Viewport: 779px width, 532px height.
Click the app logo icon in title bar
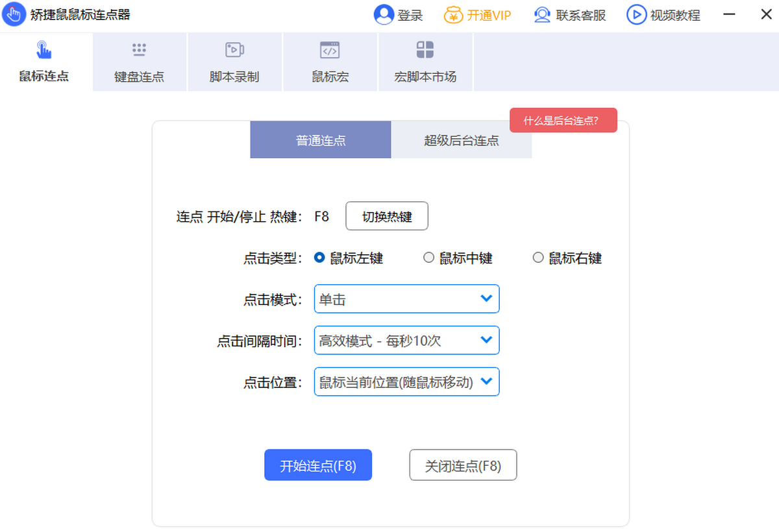coord(14,15)
